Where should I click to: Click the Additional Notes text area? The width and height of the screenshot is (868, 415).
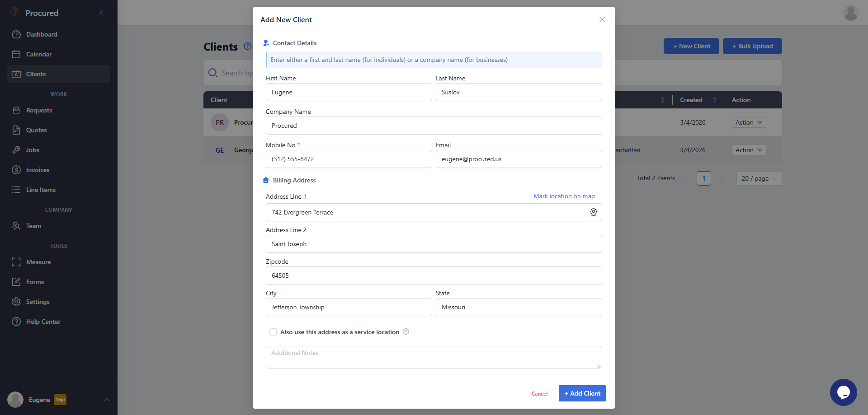pos(434,357)
